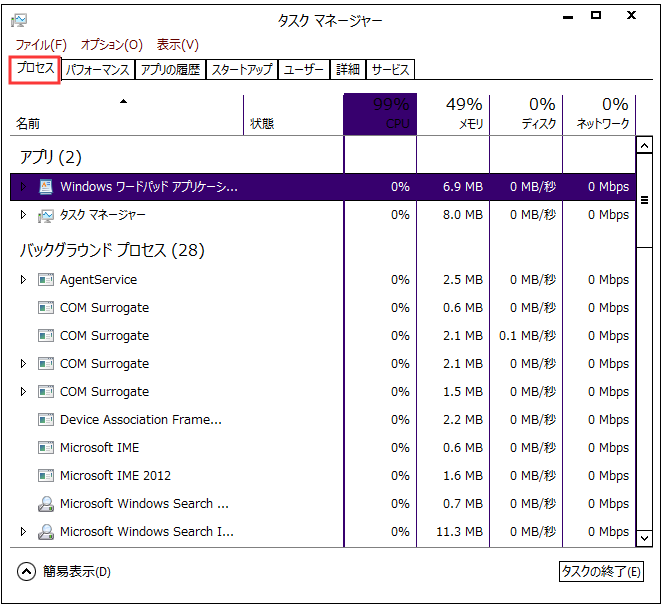Screen dimensions: 663x607
Task: Click the 0.7 MB memory value
Action: (463, 503)
